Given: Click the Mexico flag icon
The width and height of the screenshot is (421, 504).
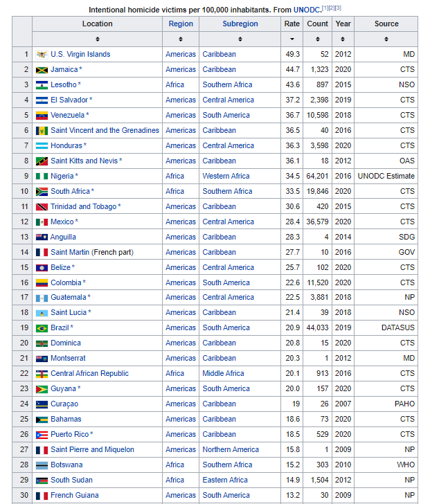Looking at the screenshot, I should [42, 222].
